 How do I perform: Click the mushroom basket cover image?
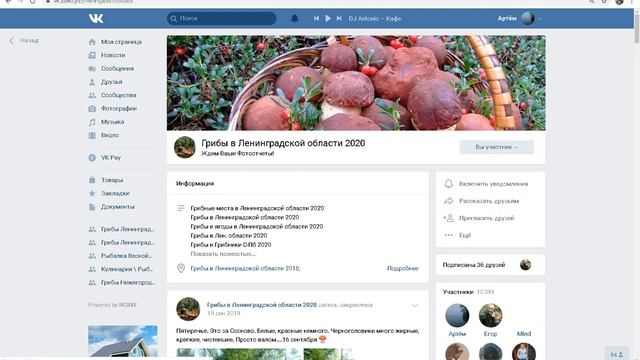[356, 83]
